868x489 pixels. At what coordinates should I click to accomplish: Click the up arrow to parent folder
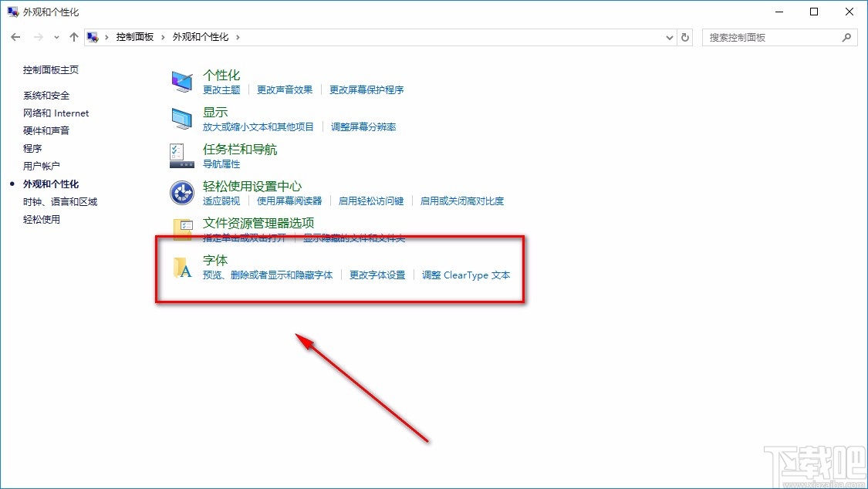click(x=73, y=36)
